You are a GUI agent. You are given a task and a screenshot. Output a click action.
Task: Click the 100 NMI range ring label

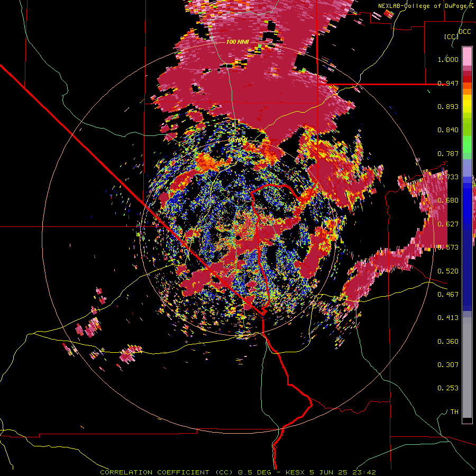(237, 42)
